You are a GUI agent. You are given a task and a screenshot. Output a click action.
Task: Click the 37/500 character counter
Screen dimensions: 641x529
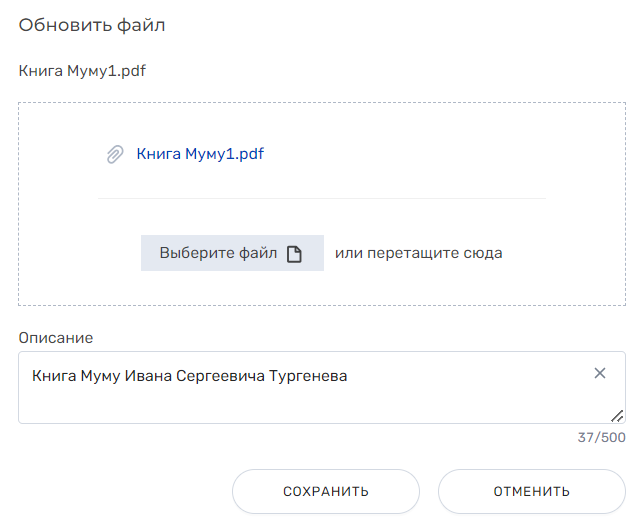click(x=601, y=437)
